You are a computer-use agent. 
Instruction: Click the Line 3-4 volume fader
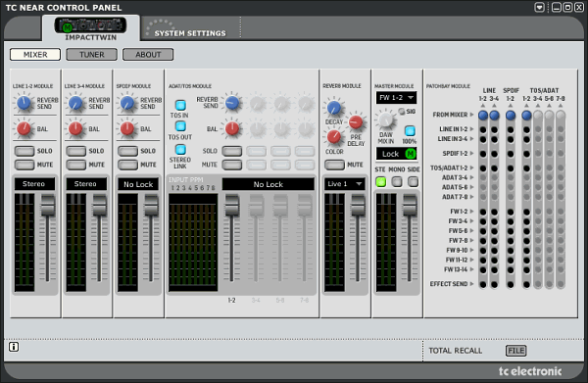coord(99,206)
